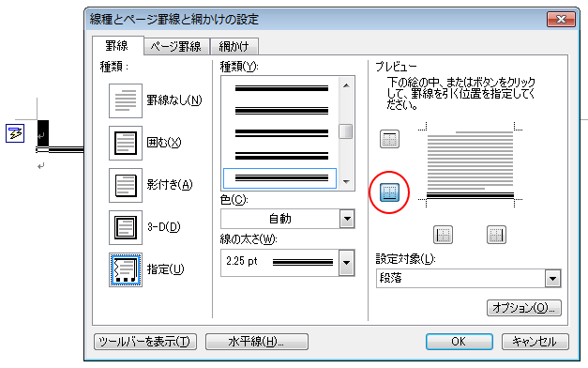Toggle the top border button in preview

coord(389,139)
